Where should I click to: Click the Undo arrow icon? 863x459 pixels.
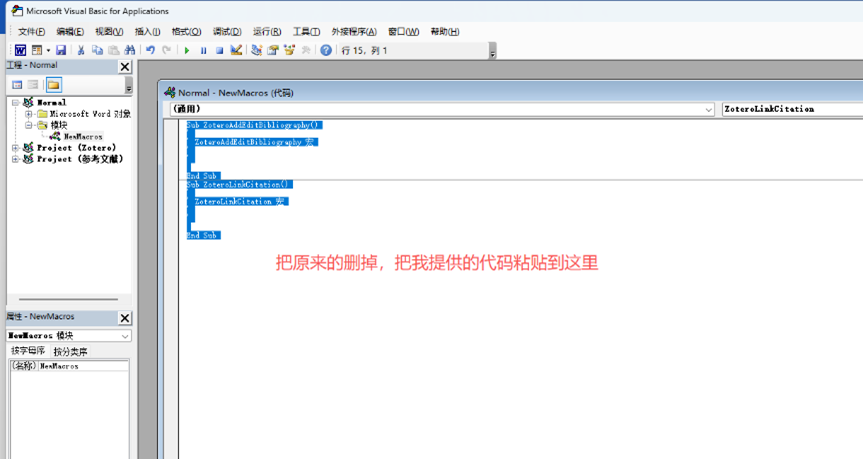point(150,50)
